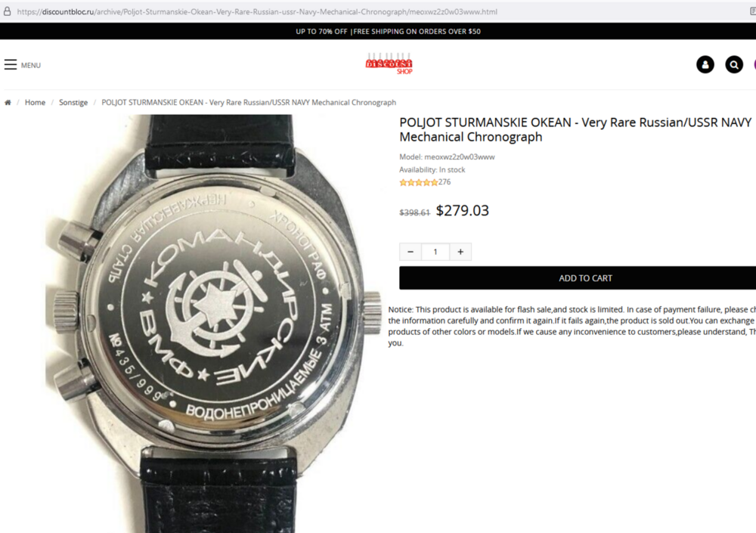
Task: Click the 276 reviews count
Action: (445, 182)
